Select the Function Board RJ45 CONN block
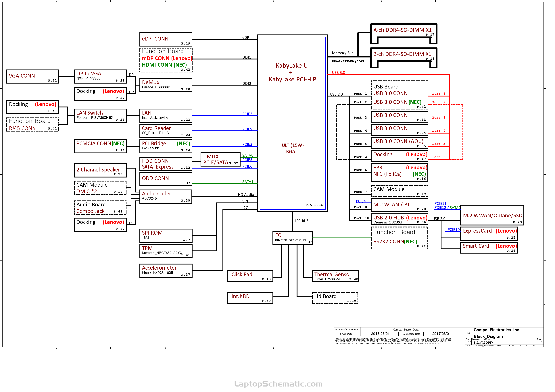Screen dimensions: 555x392 point(33,125)
